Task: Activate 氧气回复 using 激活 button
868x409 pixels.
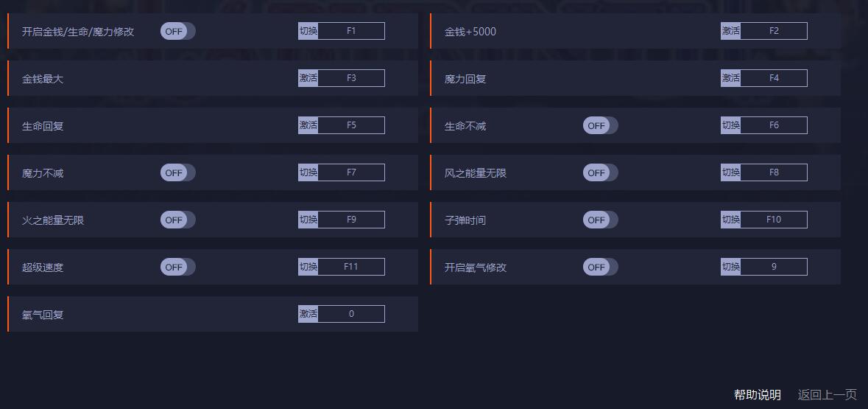Action: pos(308,314)
